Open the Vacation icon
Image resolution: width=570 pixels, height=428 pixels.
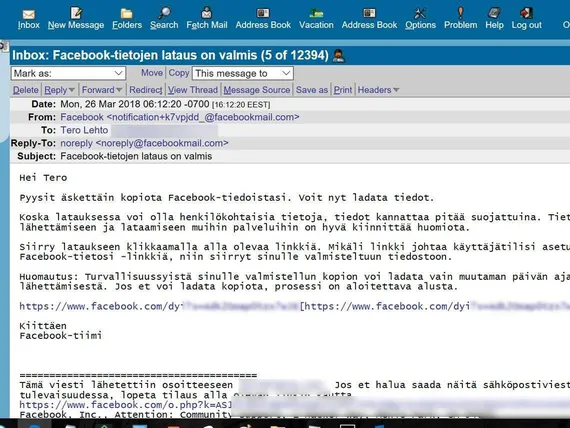point(316,13)
